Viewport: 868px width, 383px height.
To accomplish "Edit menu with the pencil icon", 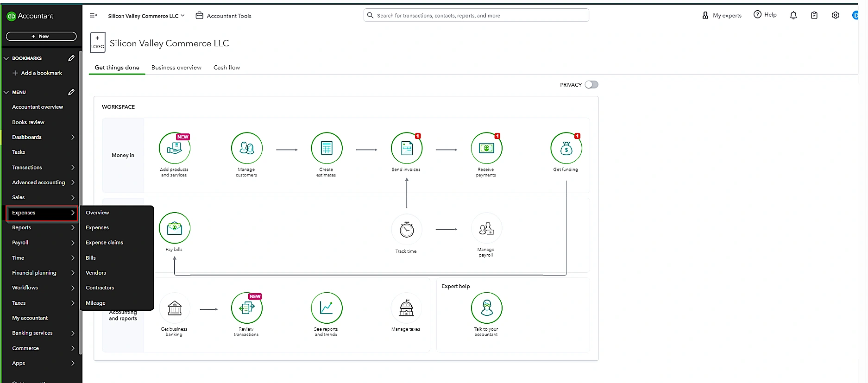I will pos(71,92).
